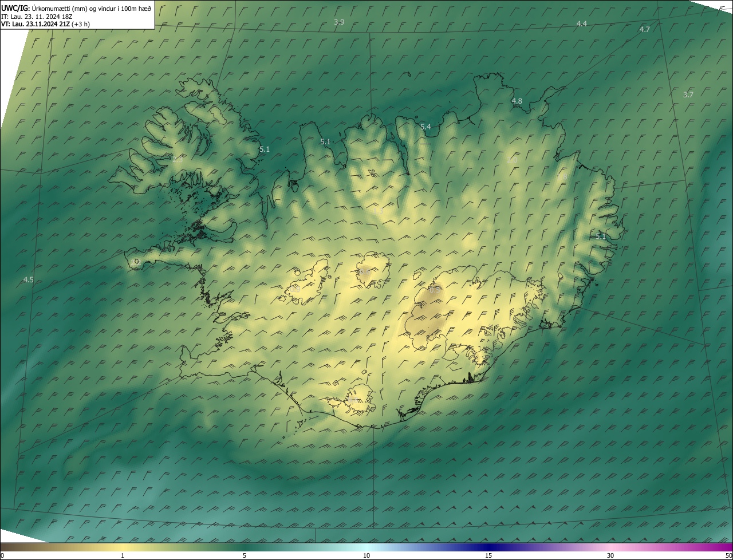Viewport: 733px width, 560px height.
Task: Click the pink colour band above the 30 label
Action: (610, 547)
